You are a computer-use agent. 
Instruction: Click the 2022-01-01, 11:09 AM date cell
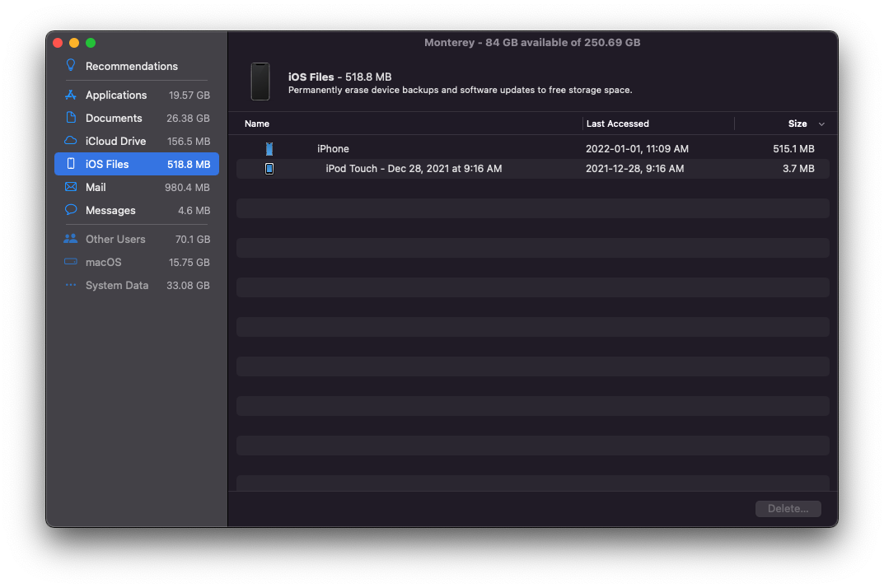click(x=637, y=149)
